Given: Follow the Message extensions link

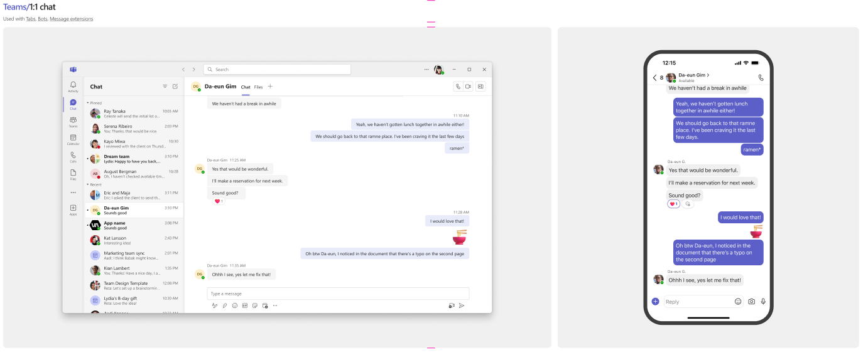Looking at the screenshot, I should pyautogui.click(x=71, y=19).
